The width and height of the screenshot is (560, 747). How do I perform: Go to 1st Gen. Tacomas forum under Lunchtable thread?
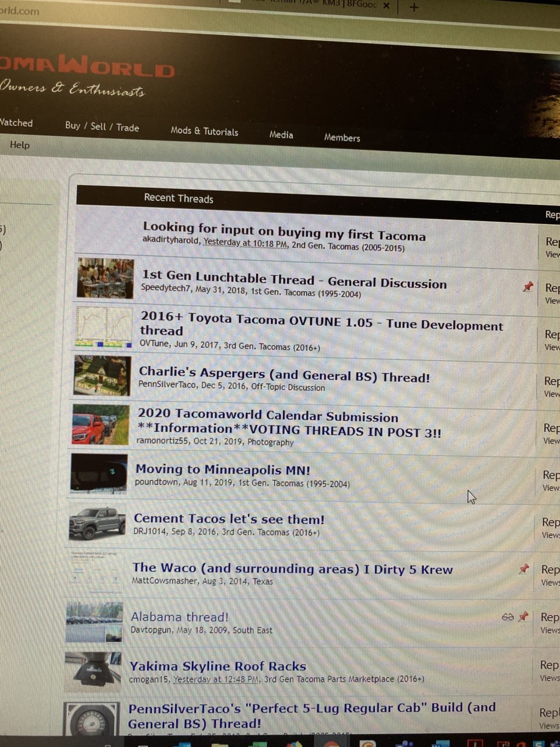306,293
